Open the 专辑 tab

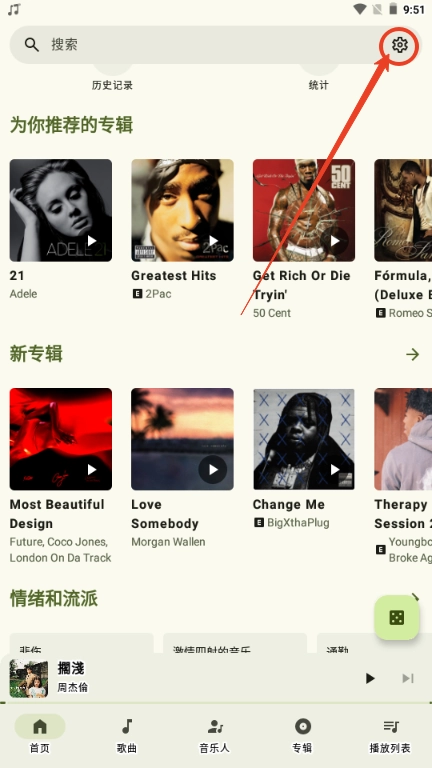[x=302, y=736]
